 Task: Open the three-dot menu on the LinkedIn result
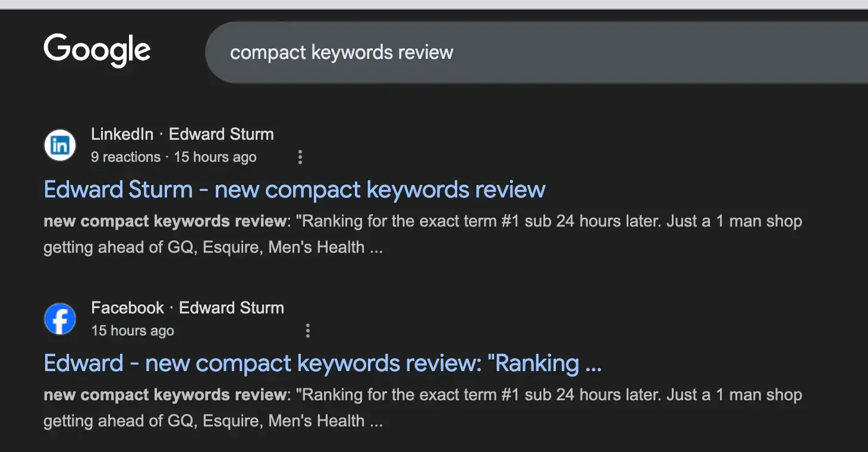[x=300, y=157]
